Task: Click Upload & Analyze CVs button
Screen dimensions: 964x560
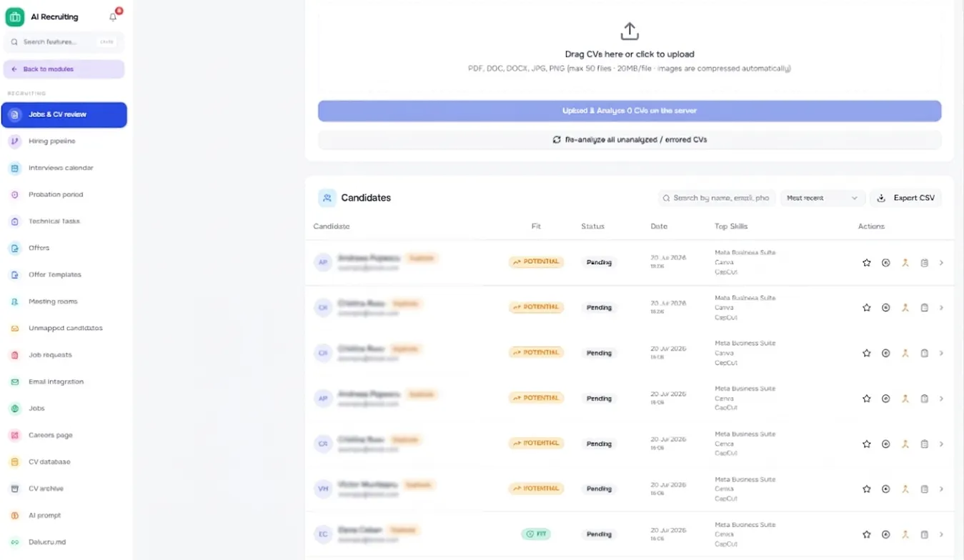Action: (x=630, y=111)
